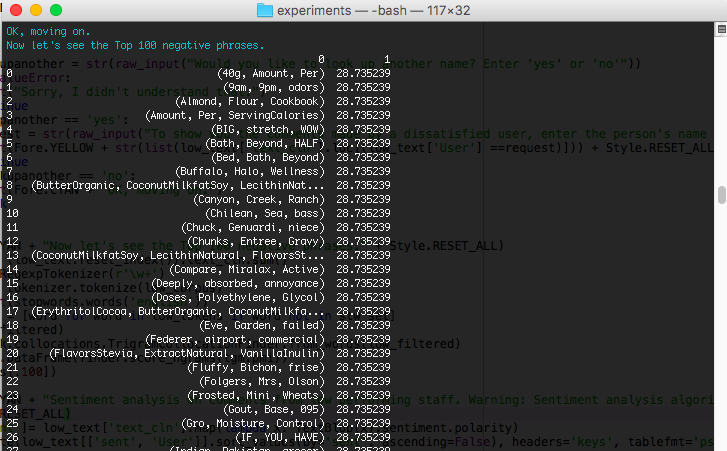727x451 pixels.
Task: Close the terminal window with red button
Action: pyautogui.click(x=15, y=10)
